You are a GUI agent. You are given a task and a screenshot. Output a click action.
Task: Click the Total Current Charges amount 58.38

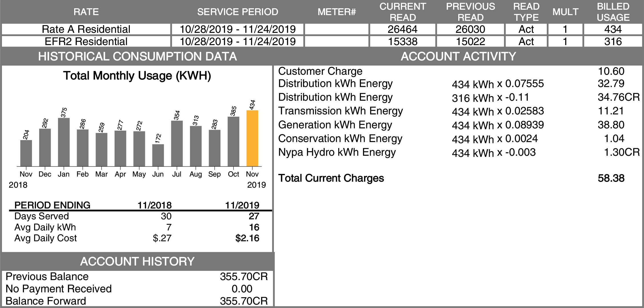(611, 178)
